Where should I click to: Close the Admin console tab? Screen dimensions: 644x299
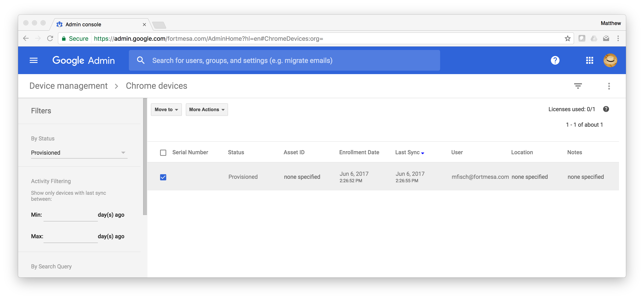pyautogui.click(x=144, y=25)
